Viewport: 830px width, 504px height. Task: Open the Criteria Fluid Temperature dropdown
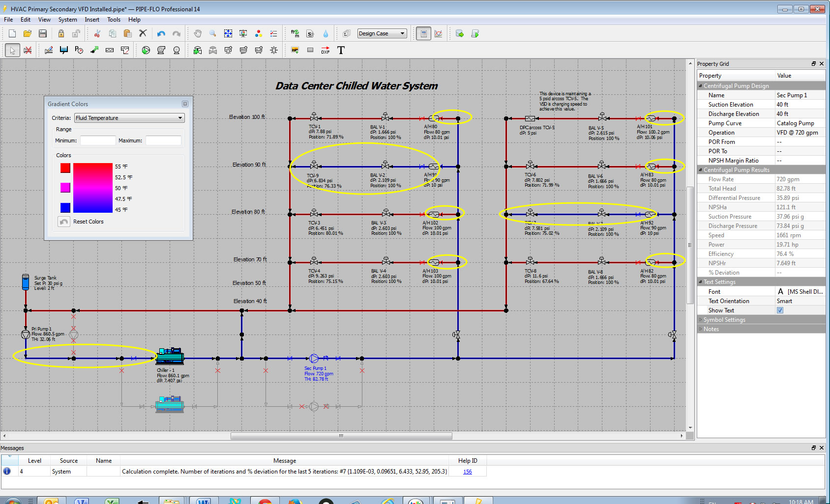(x=129, y=118)
